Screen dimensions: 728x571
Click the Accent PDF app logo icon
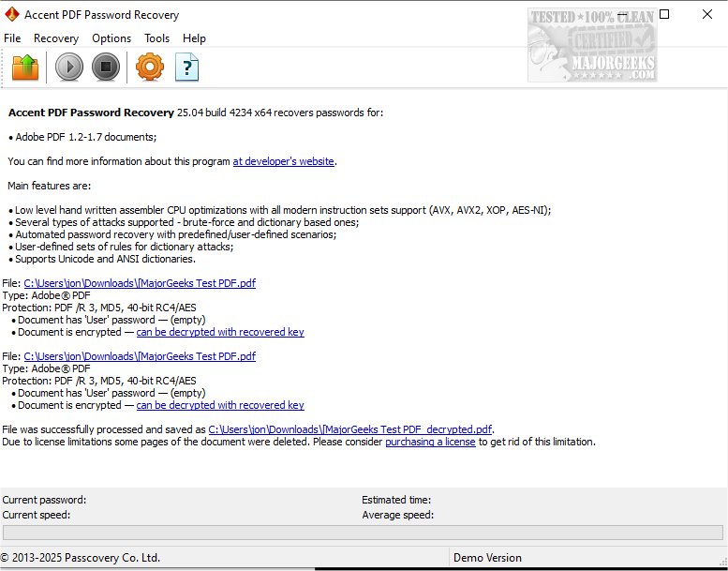(x=11, y=14)
